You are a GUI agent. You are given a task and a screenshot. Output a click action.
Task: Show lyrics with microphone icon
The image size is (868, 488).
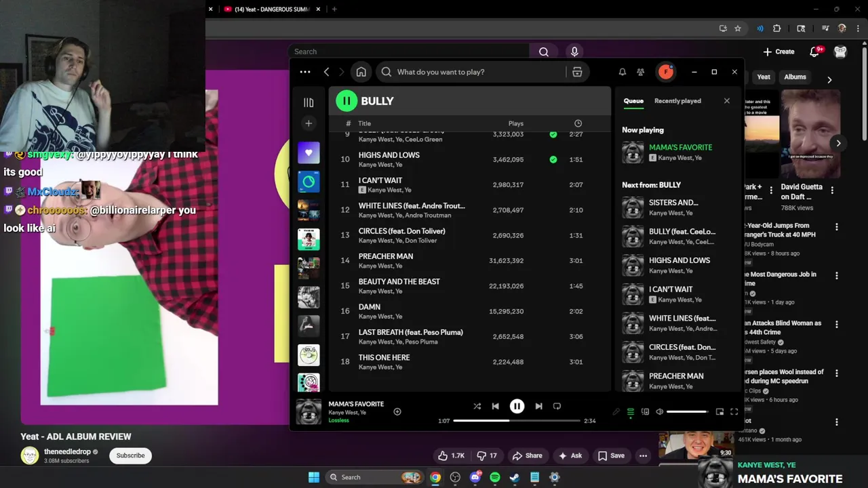click(x=616, y=411)
